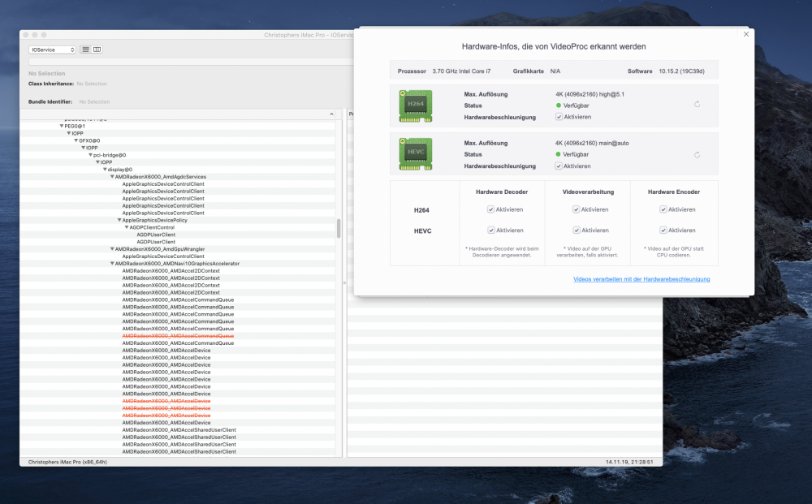Image resolution: width=812 pixels, height=504 pixels.
Task: Click the timestamp 14.11.19, 21:28:51
Action: tap(629, 462)
